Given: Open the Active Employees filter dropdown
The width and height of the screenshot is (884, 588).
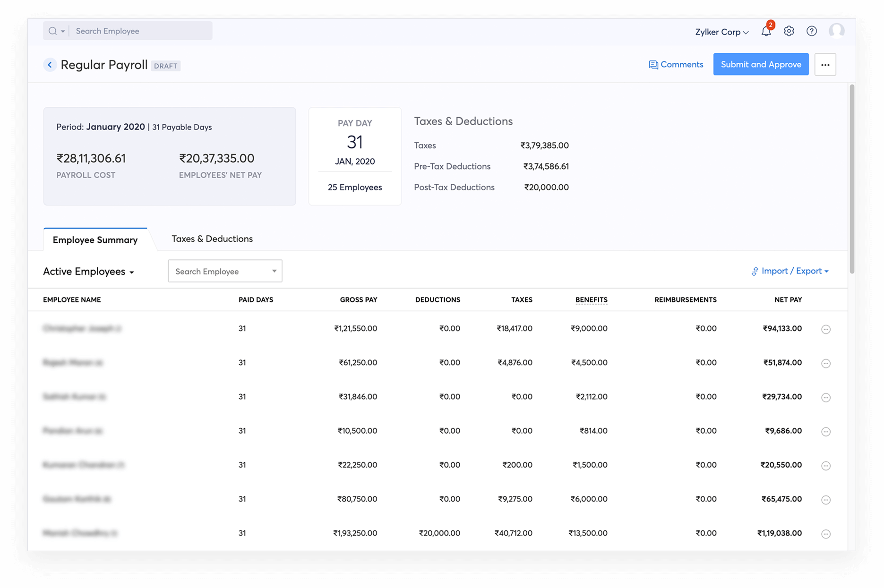Looking at the screenshot, I should click(x=88, y=272).
